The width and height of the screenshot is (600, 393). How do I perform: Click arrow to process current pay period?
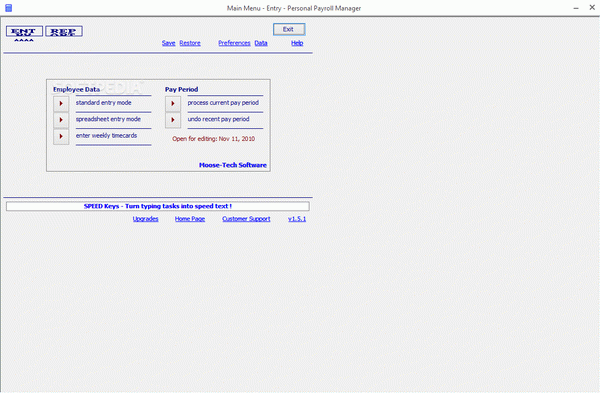tap(173, 104)
